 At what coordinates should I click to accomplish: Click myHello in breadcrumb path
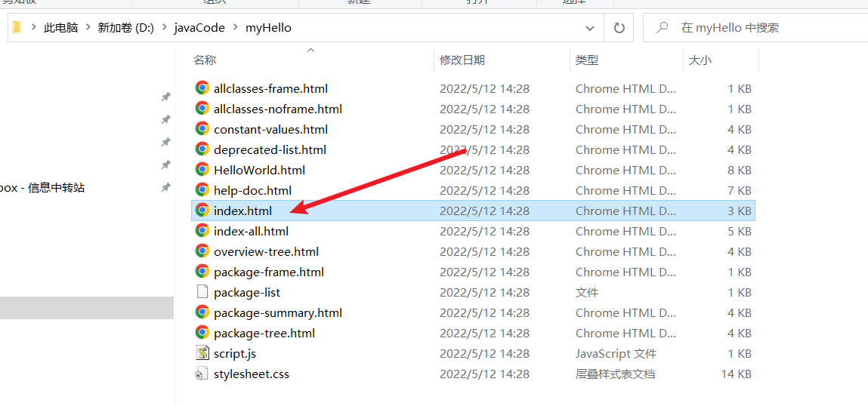point(268,28)
